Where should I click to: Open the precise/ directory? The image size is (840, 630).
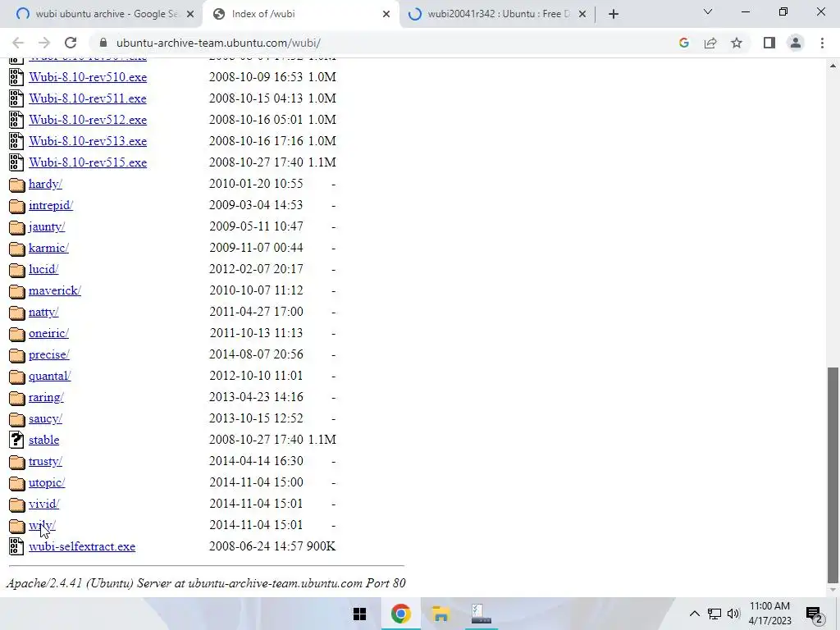48,354
